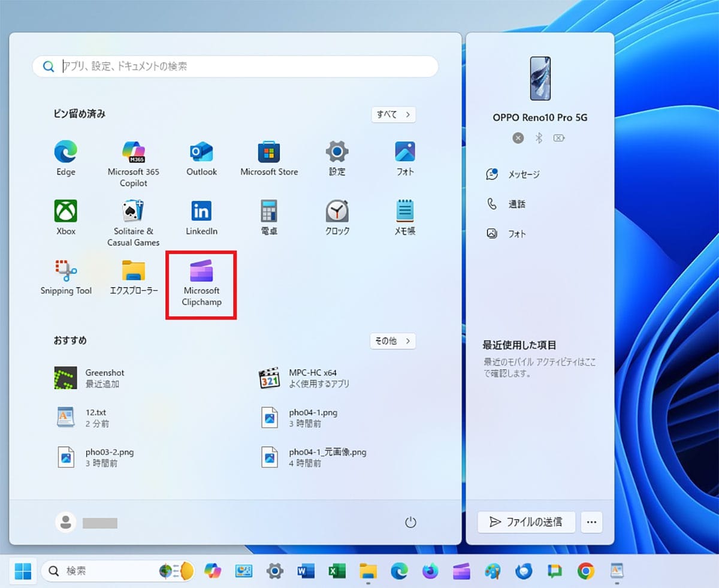The image size is (719, 588).
Task: Launch Microsoft Clipchamp pinned app
Action: 202,284
